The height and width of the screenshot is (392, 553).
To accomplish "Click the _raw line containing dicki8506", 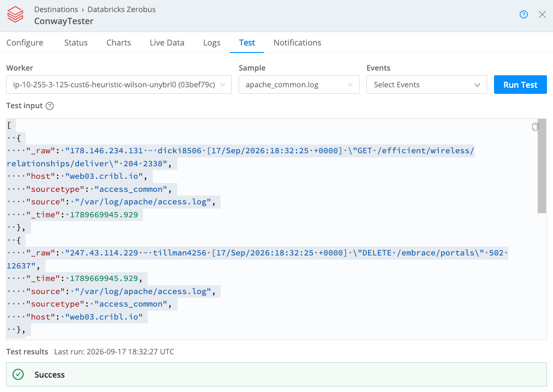I will point(241,150).
